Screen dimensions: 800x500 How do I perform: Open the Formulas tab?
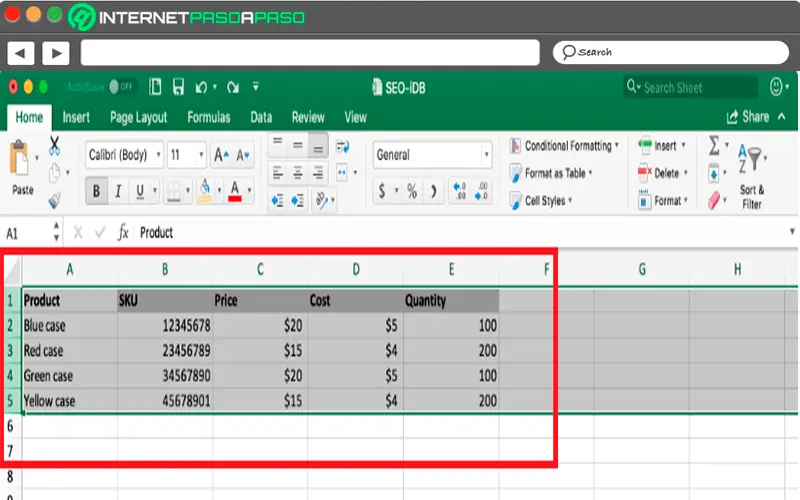(x=209, y=117)
